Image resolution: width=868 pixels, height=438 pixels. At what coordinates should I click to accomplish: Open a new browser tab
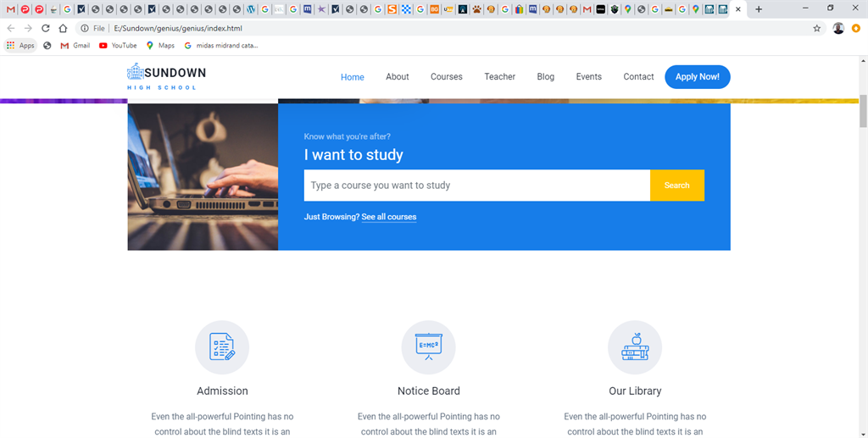click(x=759, y=8)
